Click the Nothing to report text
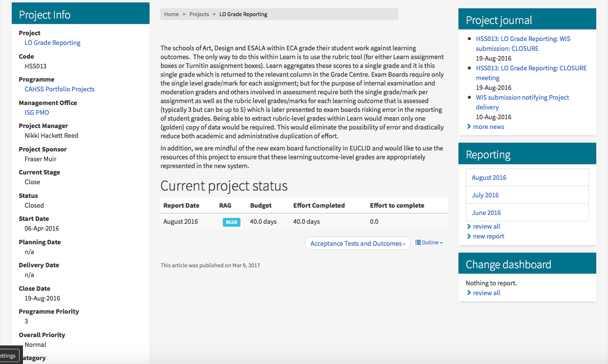Viewport: 608px width, 364px height. click(491, 283)
